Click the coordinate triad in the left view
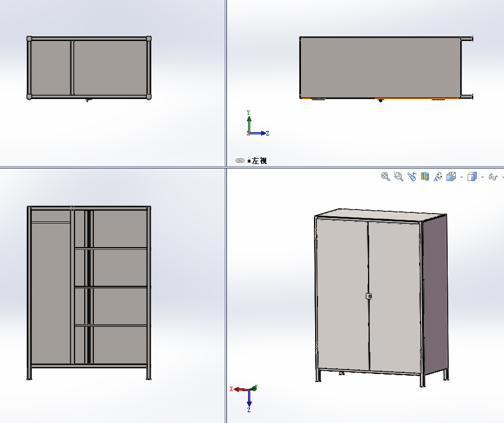The width and height of the screenshot is (504, 423). 257,124
